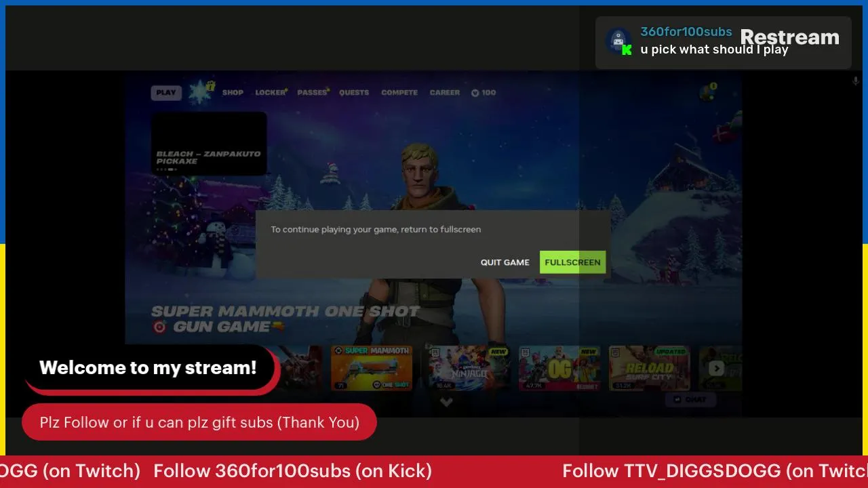Expand the down chevron below game tiles
The image size is (868, 488).
click(x=446, y=402)
